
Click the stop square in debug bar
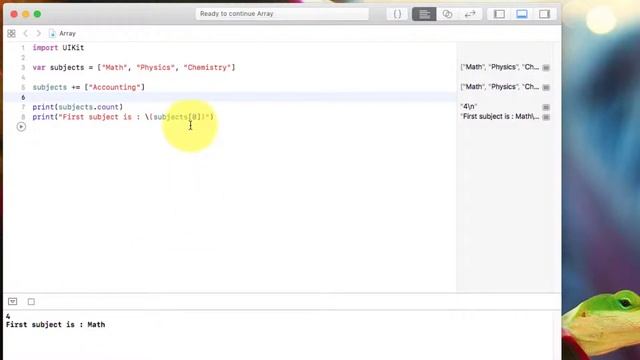pyautogui.click(x=31, y=302)
